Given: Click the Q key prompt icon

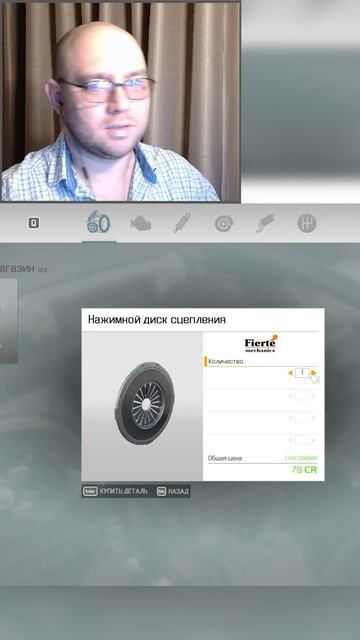Looking at the screenshot, I should (x=33, y=223).
